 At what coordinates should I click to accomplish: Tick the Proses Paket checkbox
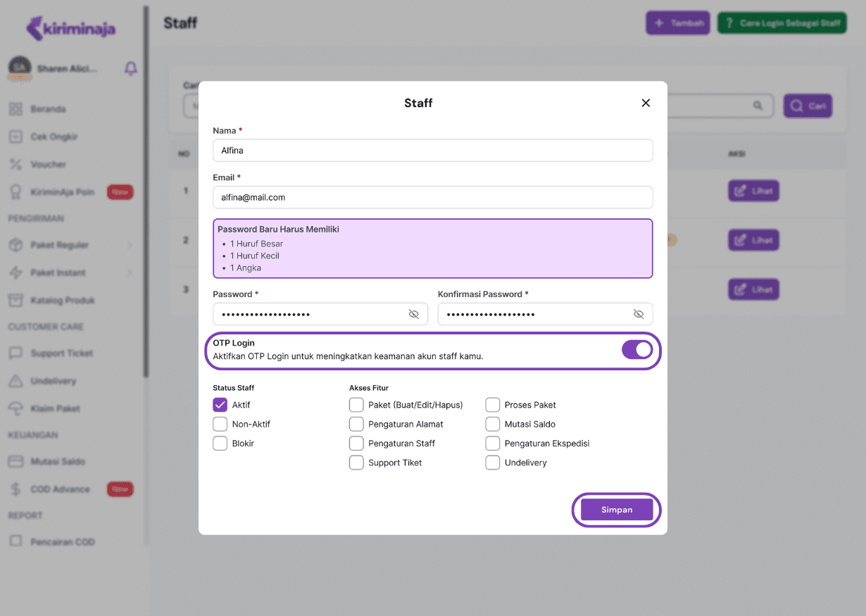click(493, 405)
